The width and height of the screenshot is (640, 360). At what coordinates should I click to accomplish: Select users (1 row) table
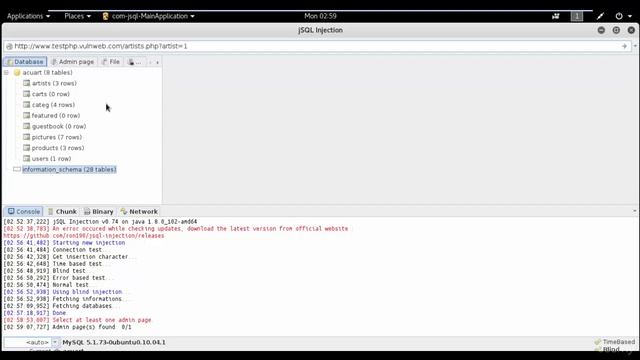coord(51,159)
